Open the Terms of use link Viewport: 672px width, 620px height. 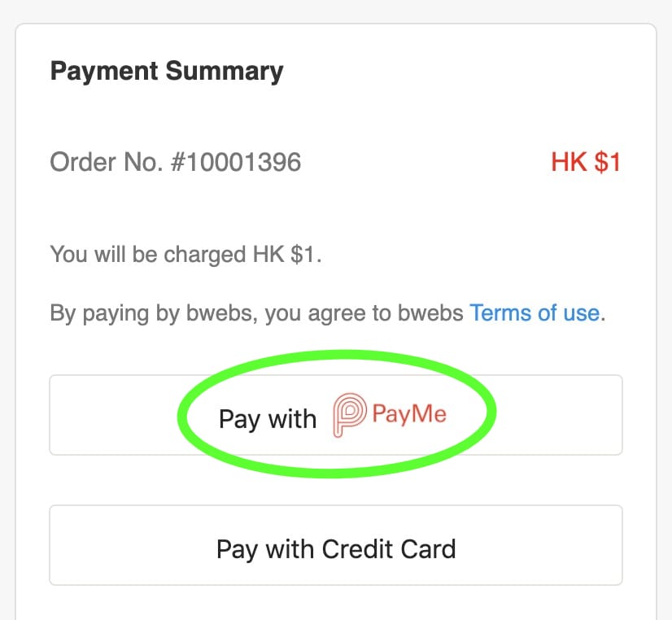(x=535, y=312)
